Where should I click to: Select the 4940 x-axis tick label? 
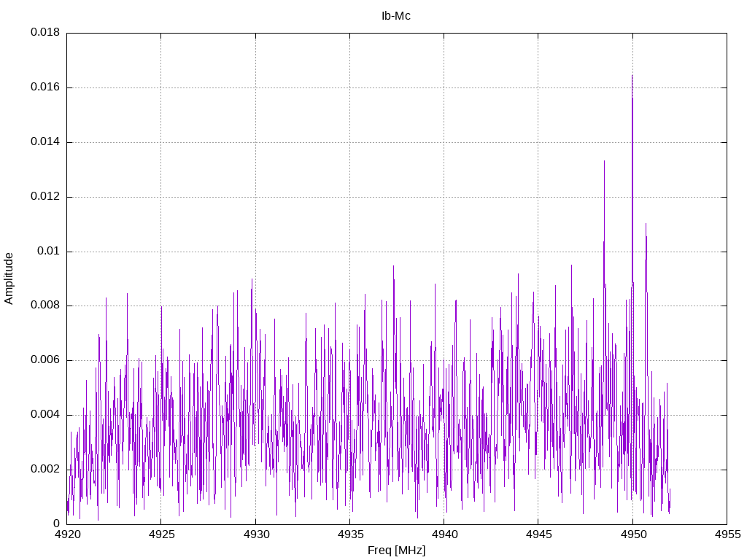(444, 534)
